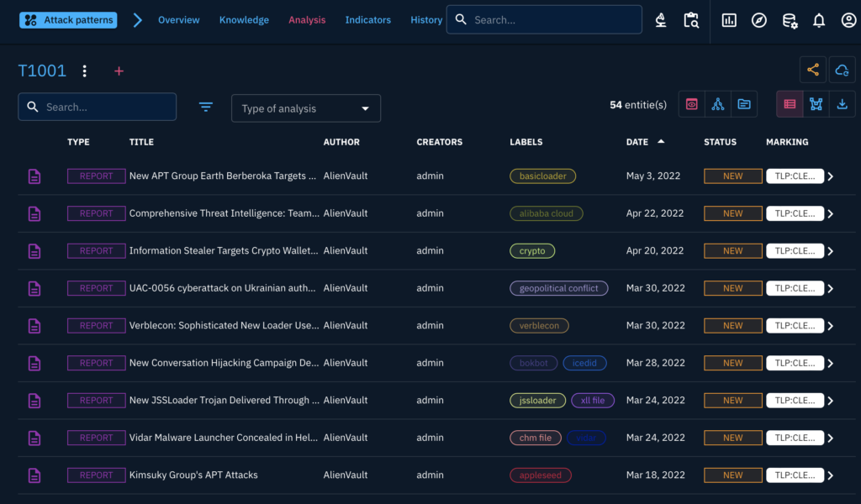Go to the Indicators tab
The image size is (861, 504).
[x=367, y=20]
